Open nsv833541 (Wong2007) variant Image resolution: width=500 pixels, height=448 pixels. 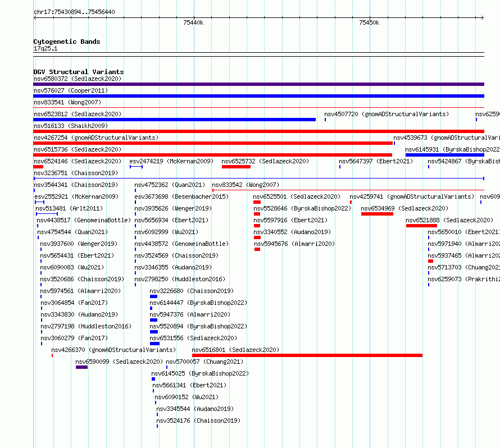coord(67,102)
